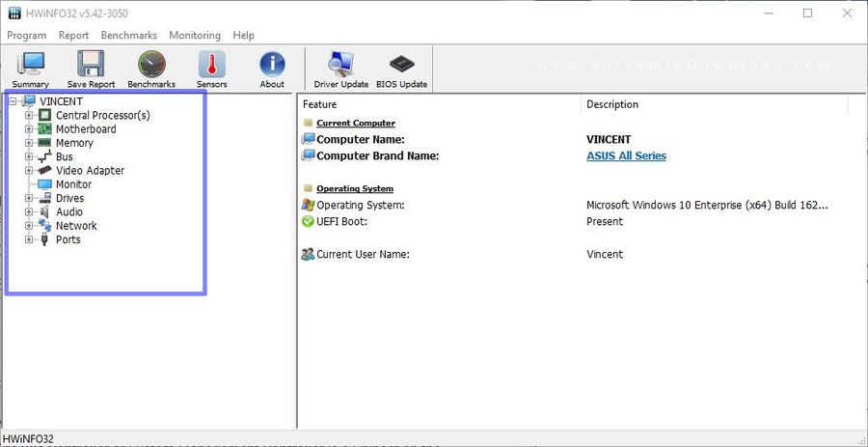Image resolution: width=868 pixels, height=447 pixels.
Task: Select the Drives tree item
Action: (x=69, y=198)
